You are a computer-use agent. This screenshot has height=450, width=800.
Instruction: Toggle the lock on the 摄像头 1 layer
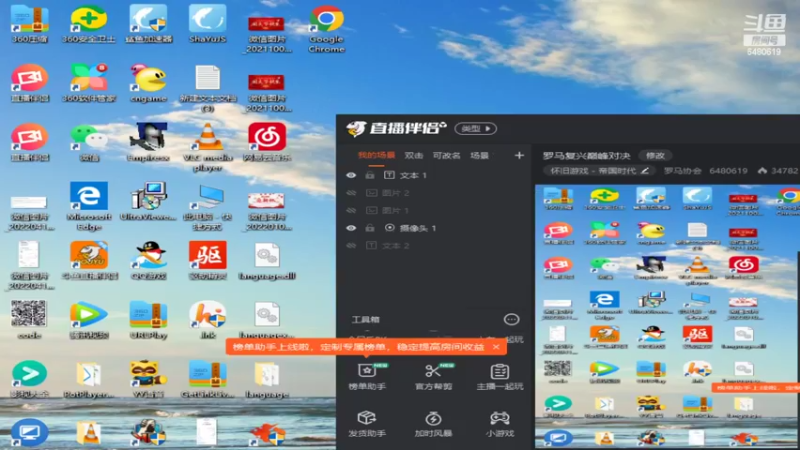tap(370, 228)
